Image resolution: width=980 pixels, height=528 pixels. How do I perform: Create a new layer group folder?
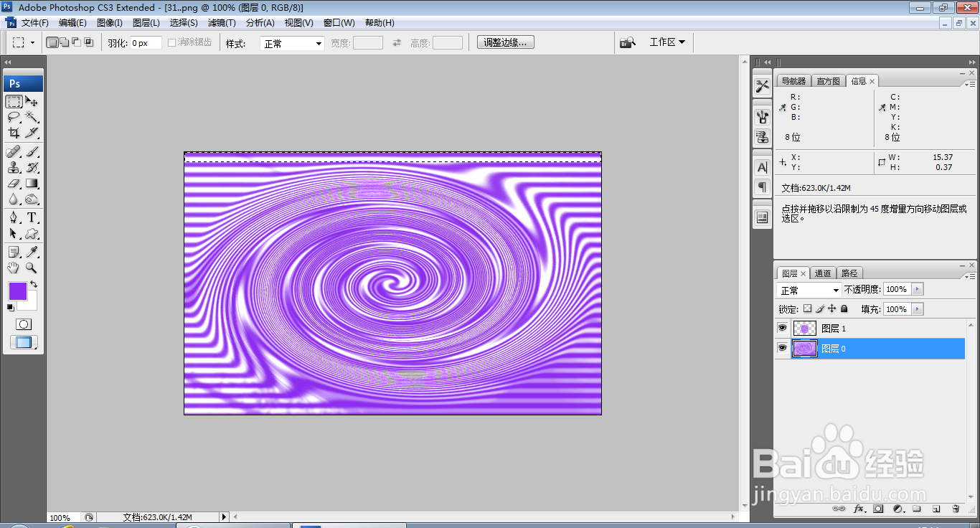[x=917, y=509]
